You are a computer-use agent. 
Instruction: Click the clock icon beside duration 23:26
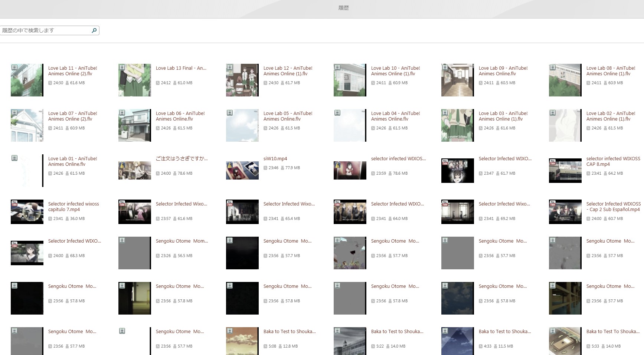pyautogui.click(x=158, y=256)
